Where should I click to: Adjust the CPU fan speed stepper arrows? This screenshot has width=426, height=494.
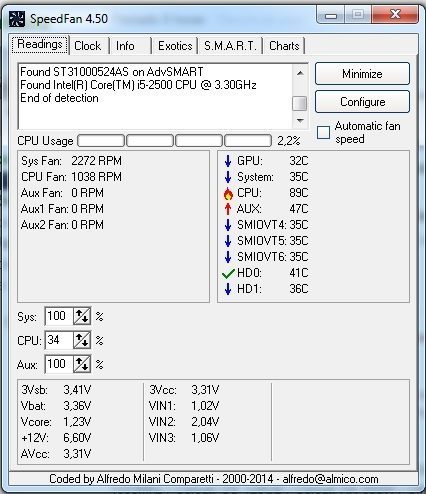coord(82,340)
